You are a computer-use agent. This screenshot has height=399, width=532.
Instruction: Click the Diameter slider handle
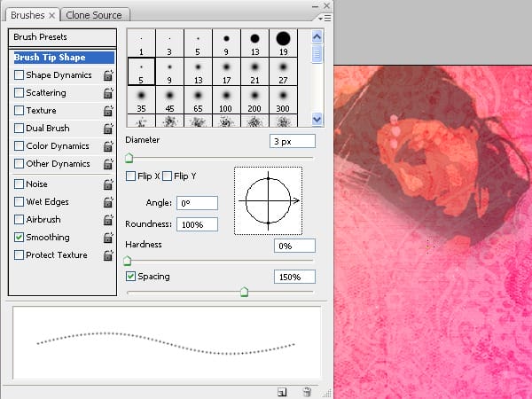tap(129, 158)
